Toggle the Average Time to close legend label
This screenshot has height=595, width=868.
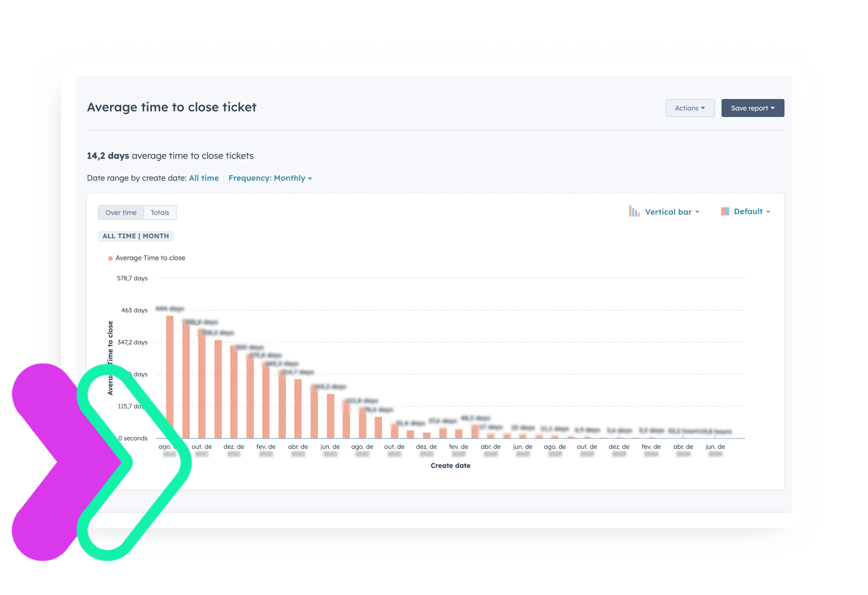click(x=150, y=258)
